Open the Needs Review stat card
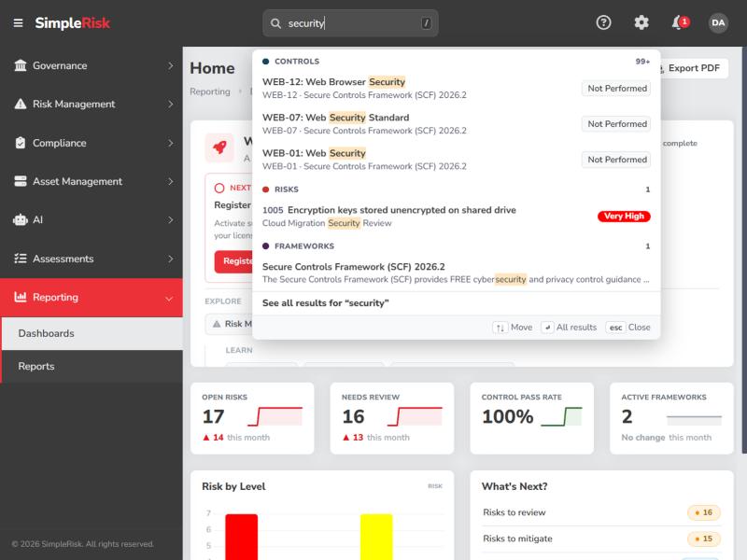 tap(392, 418)
